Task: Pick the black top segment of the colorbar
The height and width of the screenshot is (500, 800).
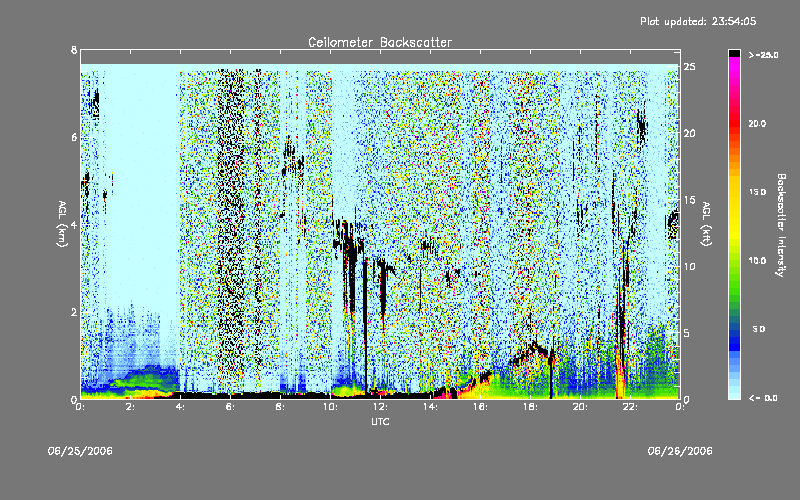Action: tap(734, 53)
